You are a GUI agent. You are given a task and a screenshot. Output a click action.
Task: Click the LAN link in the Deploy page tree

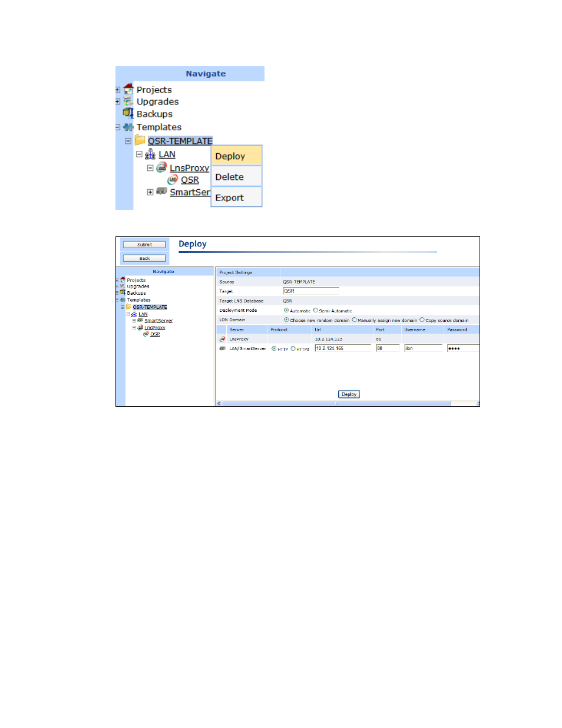point(143,314)
